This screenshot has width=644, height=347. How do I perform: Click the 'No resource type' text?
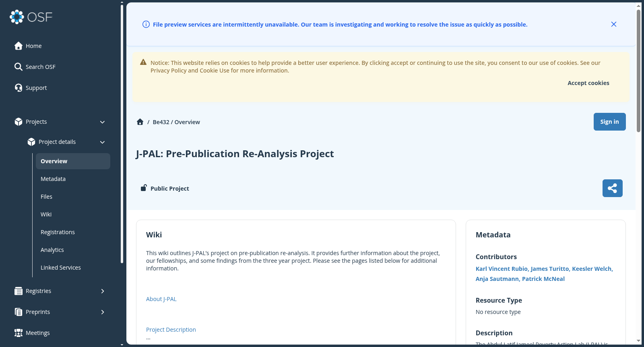click(x=498, y=312)
